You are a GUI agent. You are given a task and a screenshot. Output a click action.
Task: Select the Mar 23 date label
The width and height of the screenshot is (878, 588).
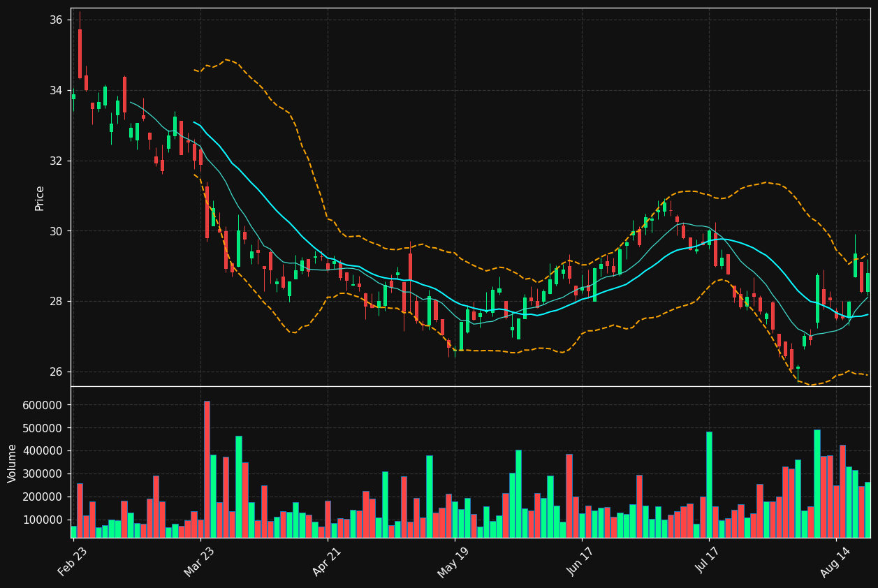[x=200, y=561]
